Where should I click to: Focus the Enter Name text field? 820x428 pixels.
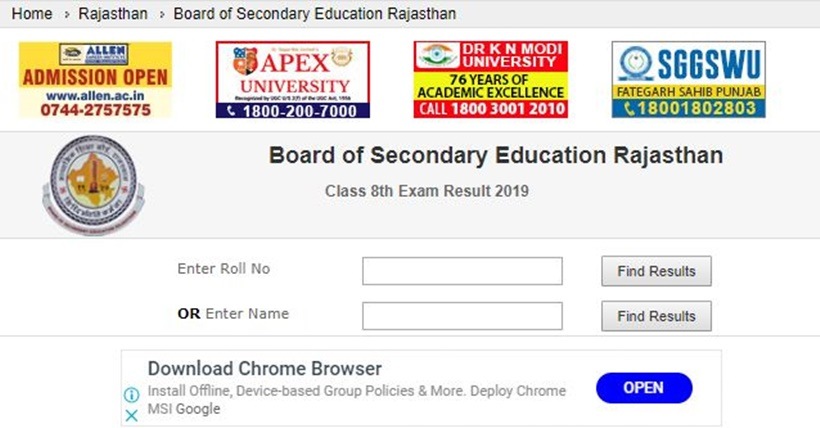click(462, 316)
